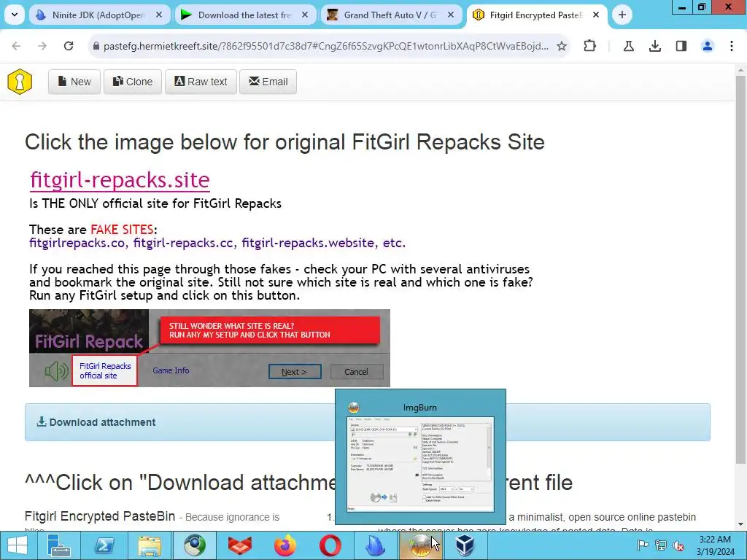Viewport: 747px width, 560px height.
Task: Click the network tray icon
Action: pyautogui.click(x=661, y=545)
